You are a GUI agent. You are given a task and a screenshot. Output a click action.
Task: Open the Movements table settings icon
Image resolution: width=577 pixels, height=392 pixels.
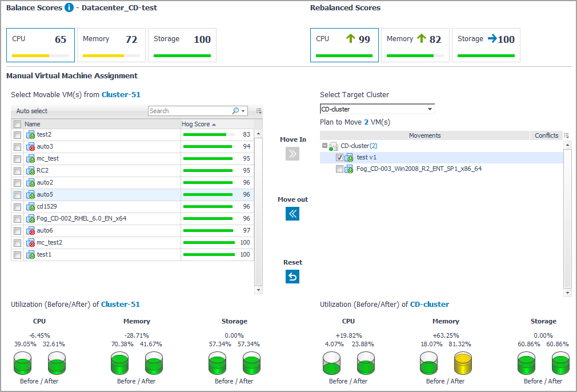[566, 135]
